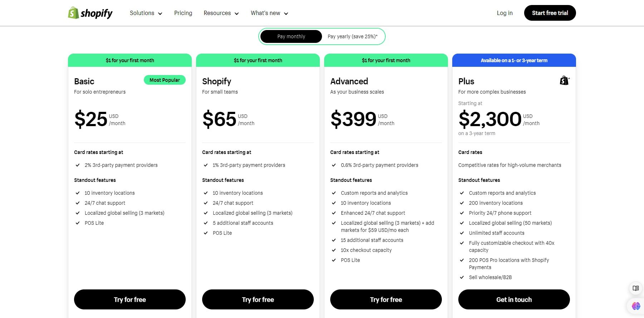Click the Shopify Plus bag icon on Plus card
Viewport: 644px width, 318px height.
tap(564, 80)
